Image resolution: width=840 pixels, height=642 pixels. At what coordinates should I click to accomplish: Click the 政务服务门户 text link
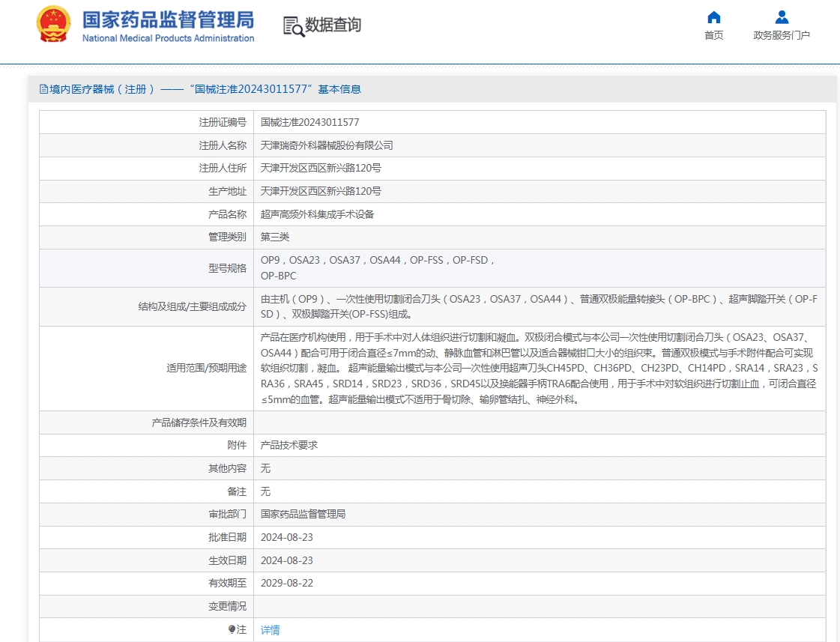coord(782,35)
